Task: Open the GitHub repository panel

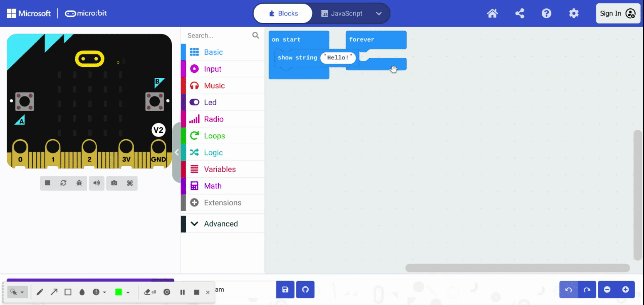Action: click(x=305, y=290)
